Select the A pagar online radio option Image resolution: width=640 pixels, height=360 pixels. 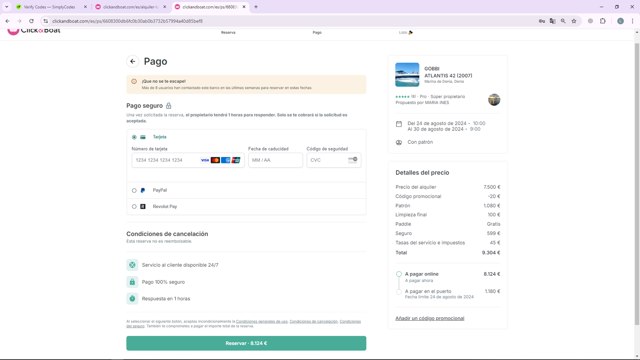(399, 274)
